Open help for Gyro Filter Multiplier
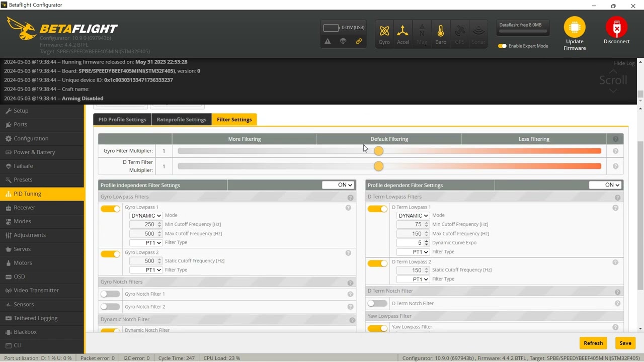The width and height of the screenshot is (644, 362). click(x=615, y=151)
